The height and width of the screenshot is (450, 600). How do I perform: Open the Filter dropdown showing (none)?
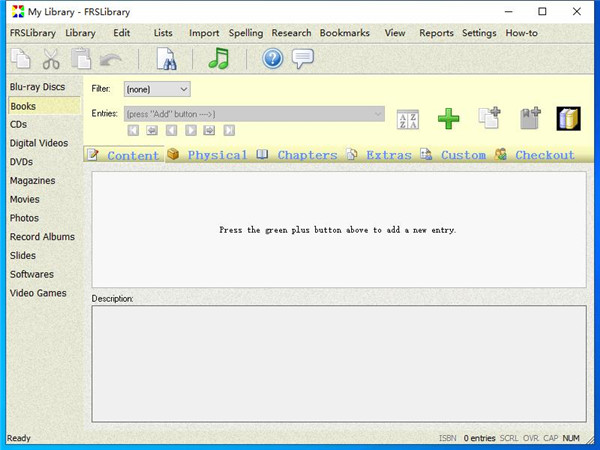tap(156, 89)
